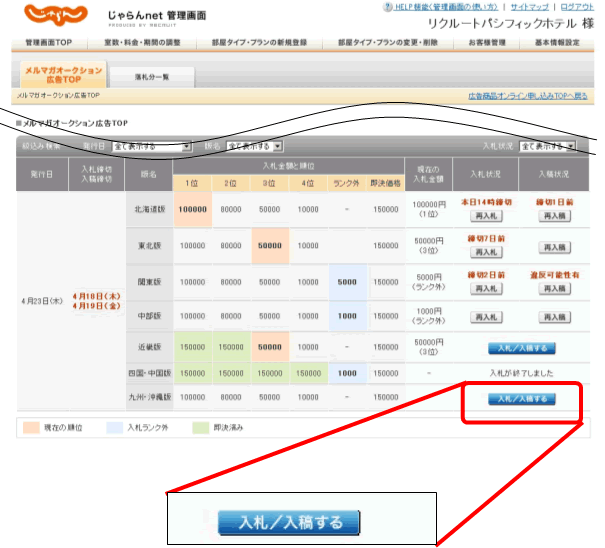
Task: Switch to 落札分一覧 tab
Action: click(x=152, y=77)
